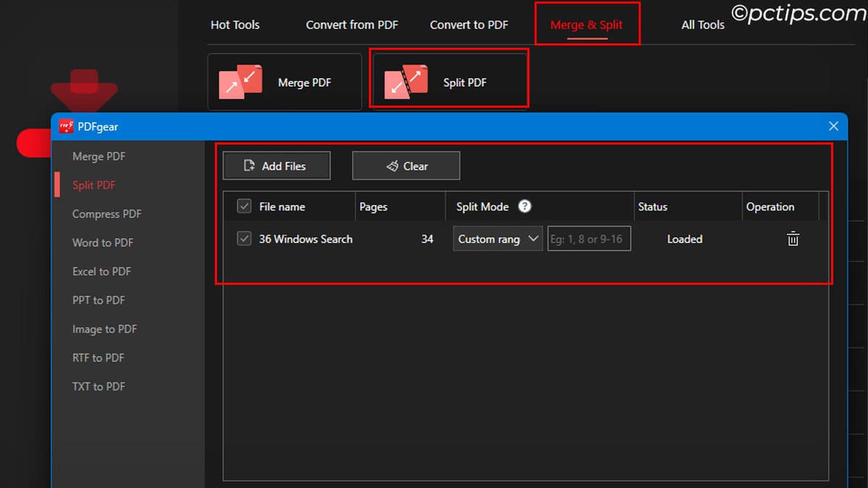This screenshot has width=868, height=488.
Task: Click the page count value 34
Action: pyautogui.click(x=427, y=239)
